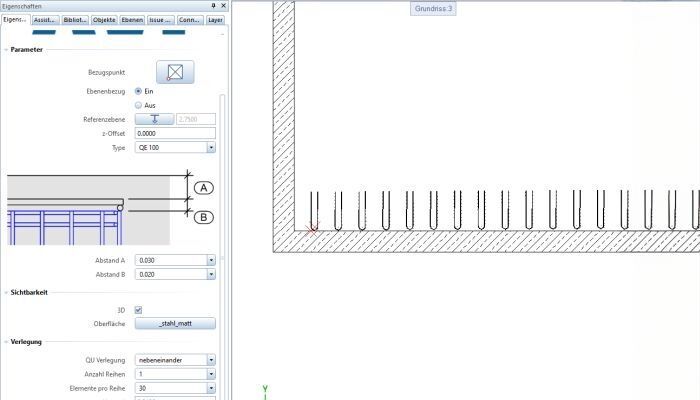Open the Abstand A dropdown

[x=211, y=260]
